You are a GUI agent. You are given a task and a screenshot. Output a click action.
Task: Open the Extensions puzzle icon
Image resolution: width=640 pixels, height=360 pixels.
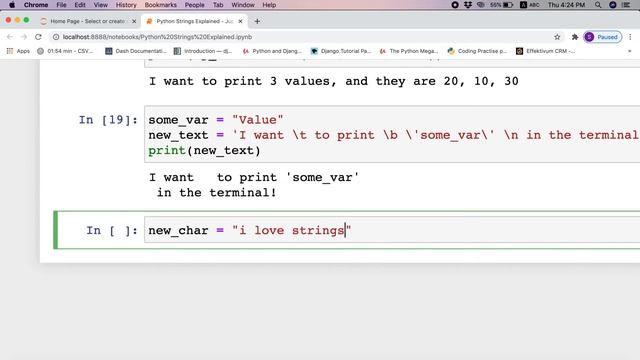tap(575, 37)
